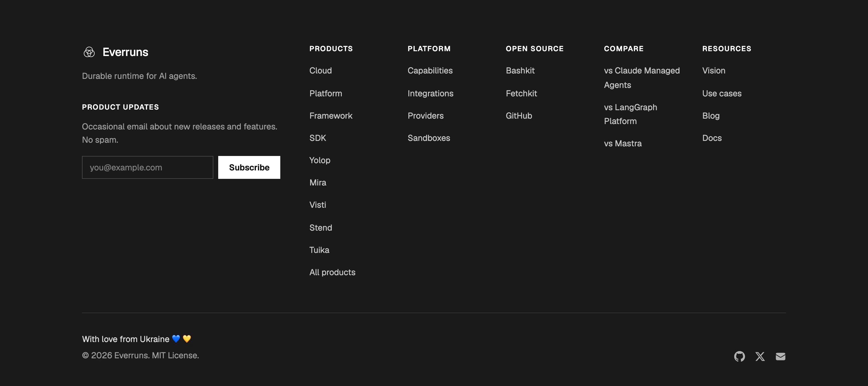Open the vs Mastra comparison

[622, 144]
